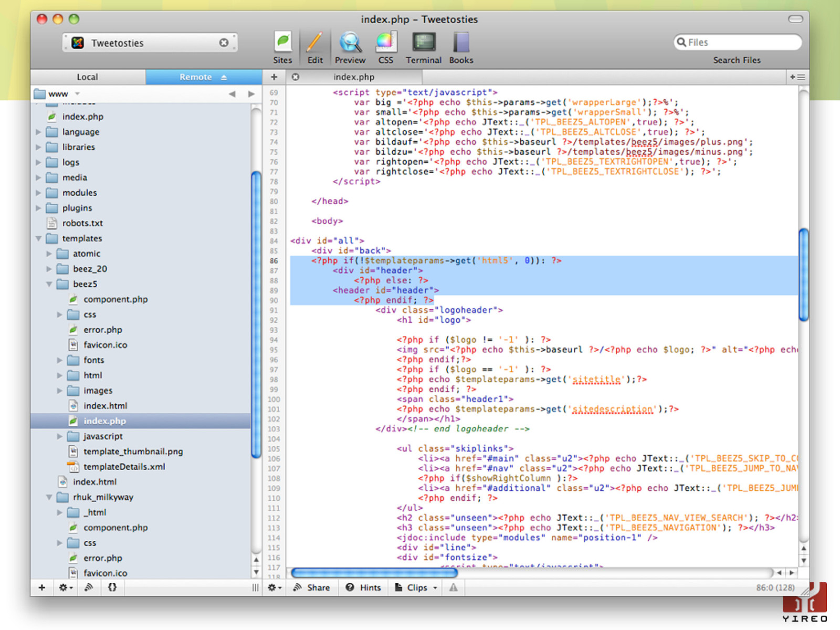Collapse the beez5 folder
Image resolution: width=840 pixels, height=630 pixels.
[49, 284]
